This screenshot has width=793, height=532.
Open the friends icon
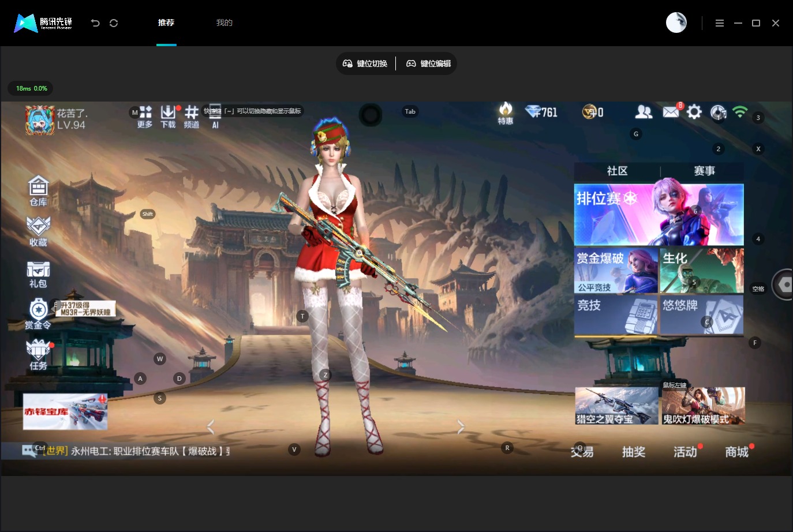(644, 112)
